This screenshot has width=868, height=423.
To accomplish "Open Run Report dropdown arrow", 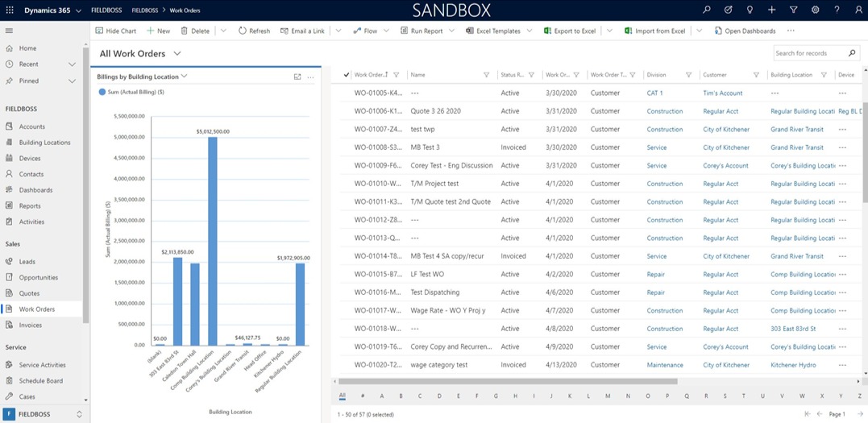I will pos(451,31).
